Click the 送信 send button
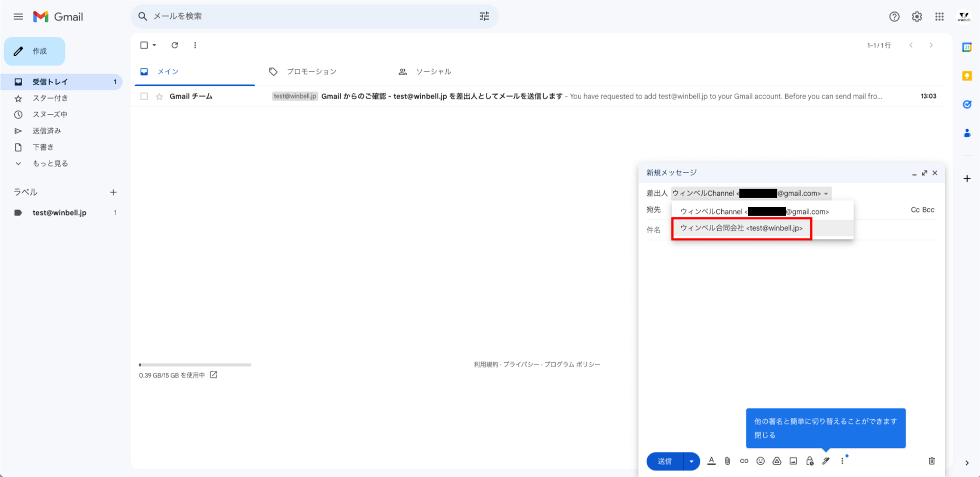The height and width of the screenshot is (477, 980). click(665, 461)
